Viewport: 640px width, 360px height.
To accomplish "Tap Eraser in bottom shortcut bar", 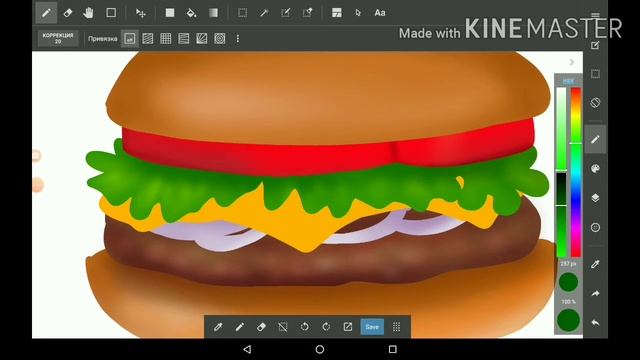I will pos(261,327).
